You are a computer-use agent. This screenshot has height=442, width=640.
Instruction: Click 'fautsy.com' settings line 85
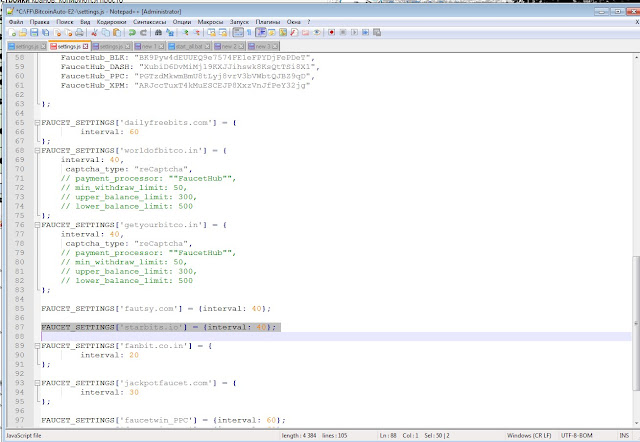156,309
